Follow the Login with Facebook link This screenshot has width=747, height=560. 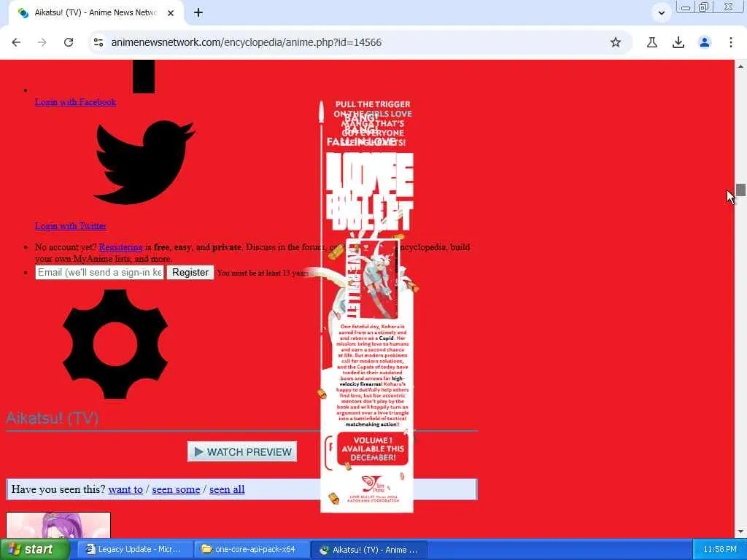pos(75,102)
